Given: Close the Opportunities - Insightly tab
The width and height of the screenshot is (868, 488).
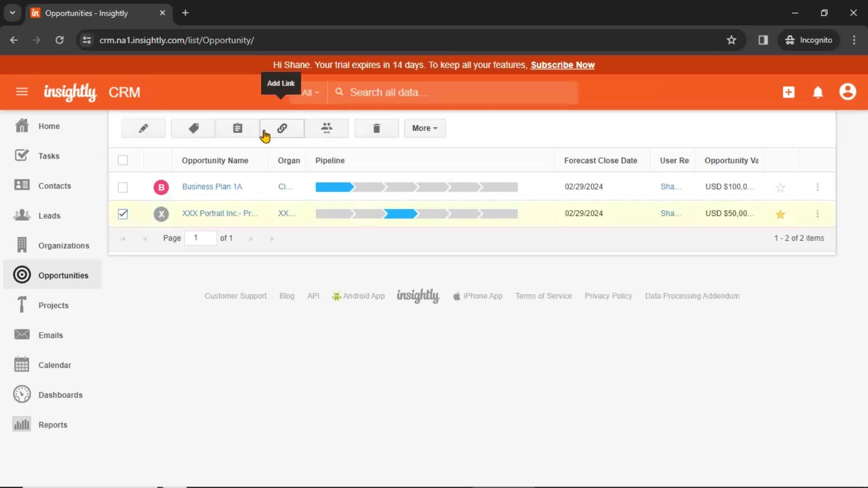Looking at the screenshot, I should [x=162, y=13].
